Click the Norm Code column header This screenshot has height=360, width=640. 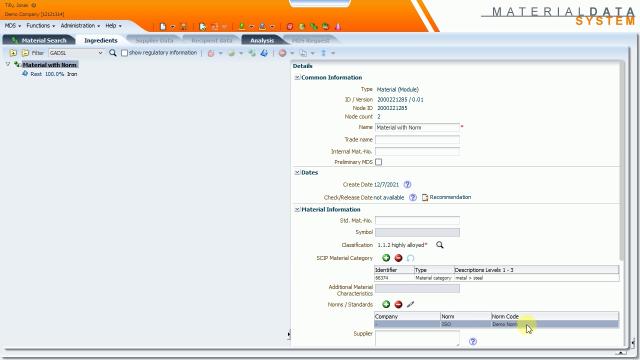tap(555, 316)
